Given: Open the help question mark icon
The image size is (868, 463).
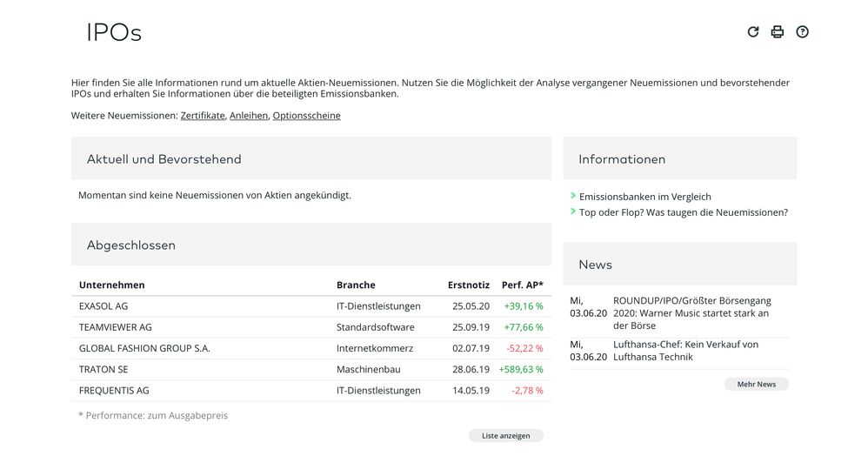Looking at the screenshot, I should pos(802,32).
